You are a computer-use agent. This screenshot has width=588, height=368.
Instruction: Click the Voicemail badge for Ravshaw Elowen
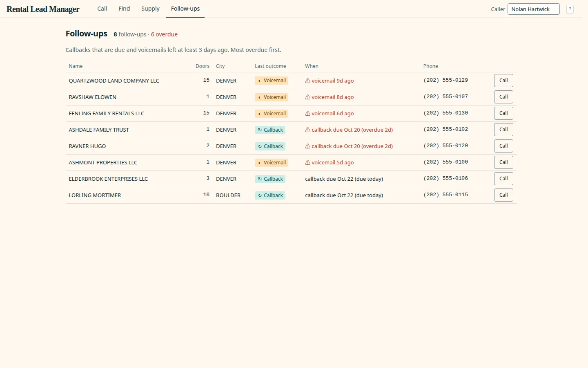point(272,97)
